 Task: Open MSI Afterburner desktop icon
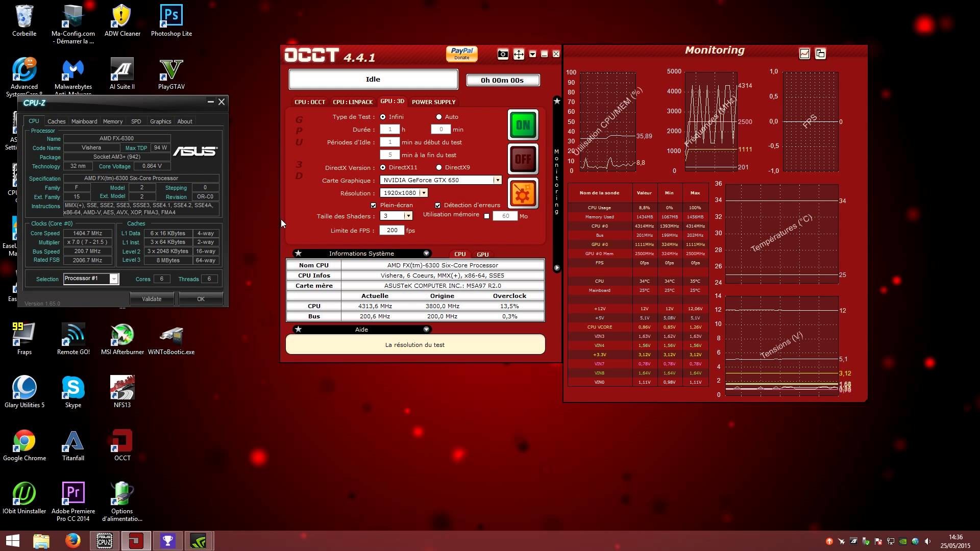pos(122,339)
